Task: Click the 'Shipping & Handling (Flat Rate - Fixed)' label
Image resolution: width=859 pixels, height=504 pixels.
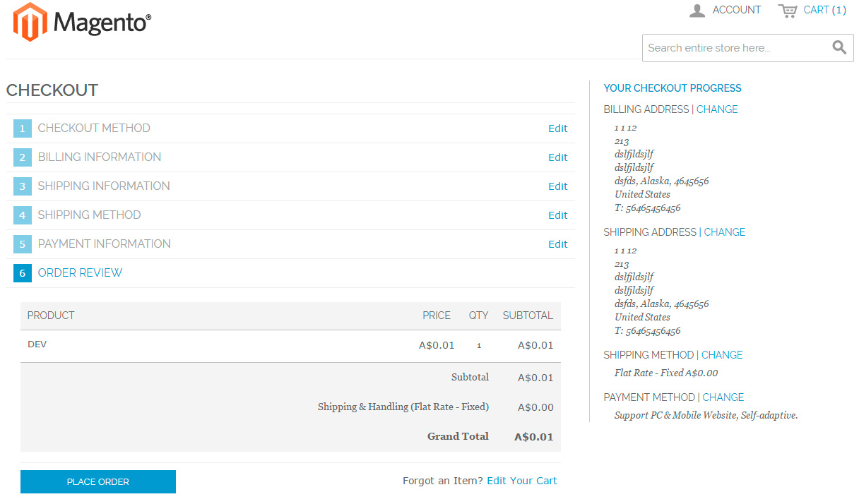Action: (x=403, y=407)
